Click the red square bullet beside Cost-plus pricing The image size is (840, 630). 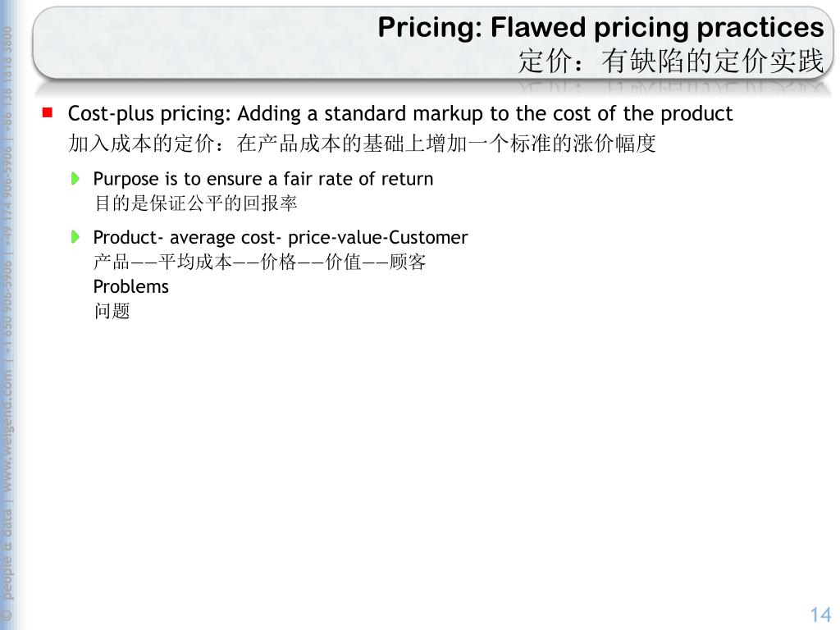(x=48, y=112)
